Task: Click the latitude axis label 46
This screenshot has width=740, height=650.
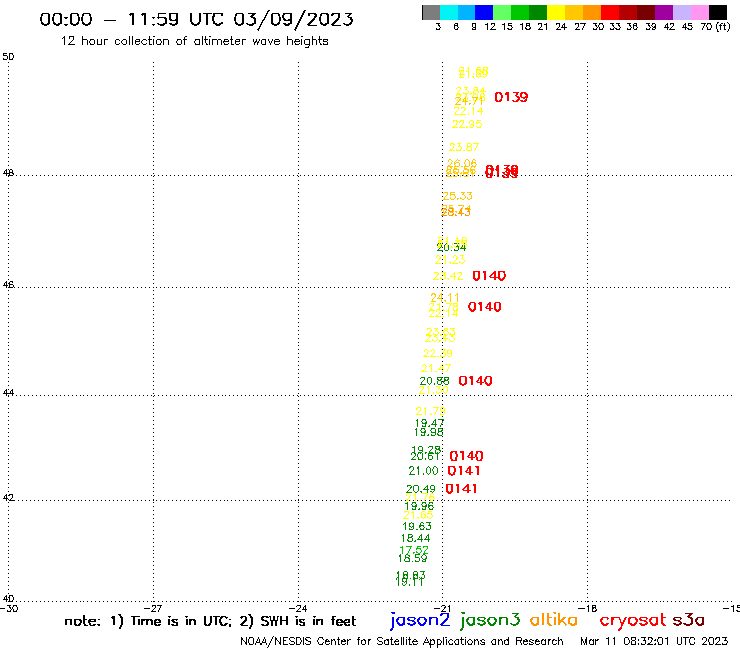Action: click(8, 285)
